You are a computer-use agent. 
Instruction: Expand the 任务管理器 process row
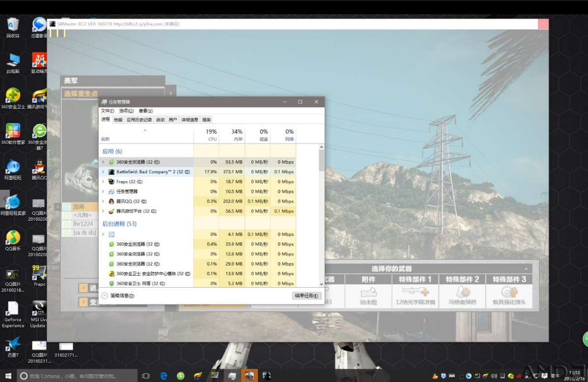click(103, 191)
